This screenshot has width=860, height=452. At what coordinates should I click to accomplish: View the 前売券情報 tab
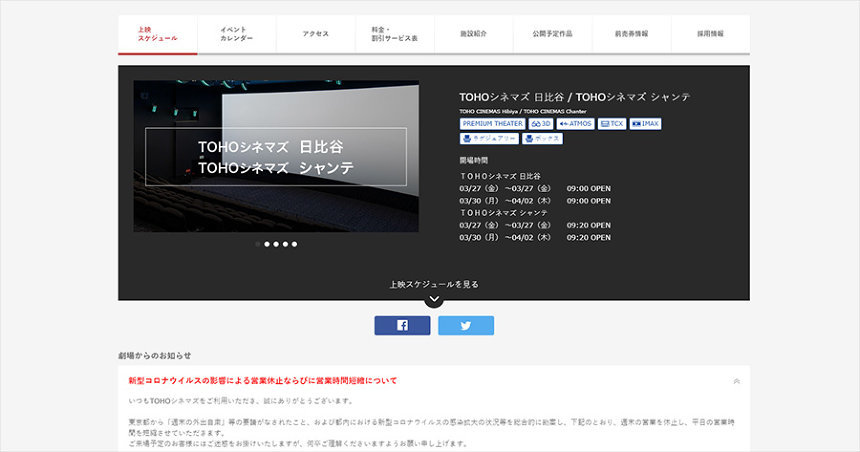coord(631,34)
